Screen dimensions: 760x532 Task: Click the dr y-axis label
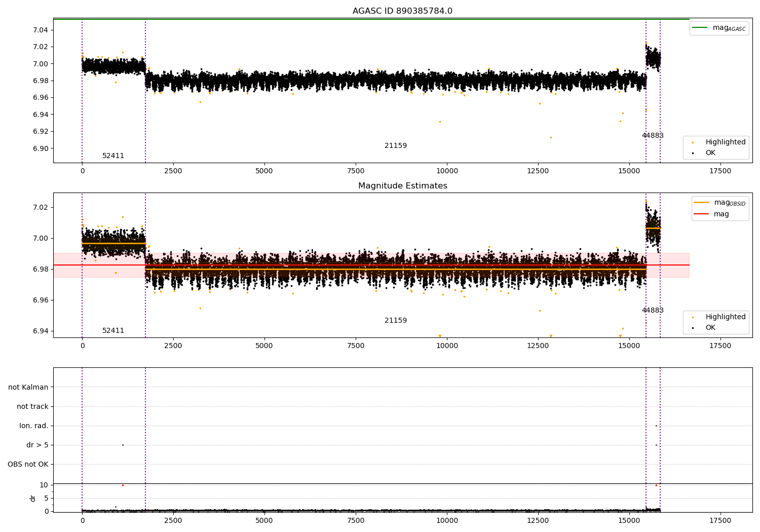coord(33,498)
